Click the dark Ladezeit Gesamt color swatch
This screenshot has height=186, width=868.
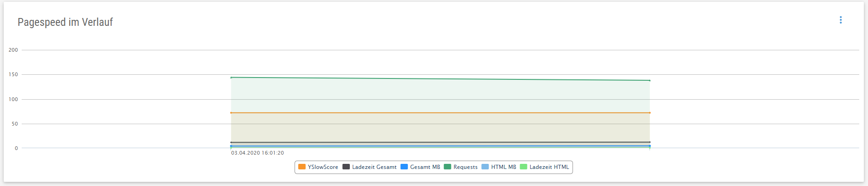point(346,167)
